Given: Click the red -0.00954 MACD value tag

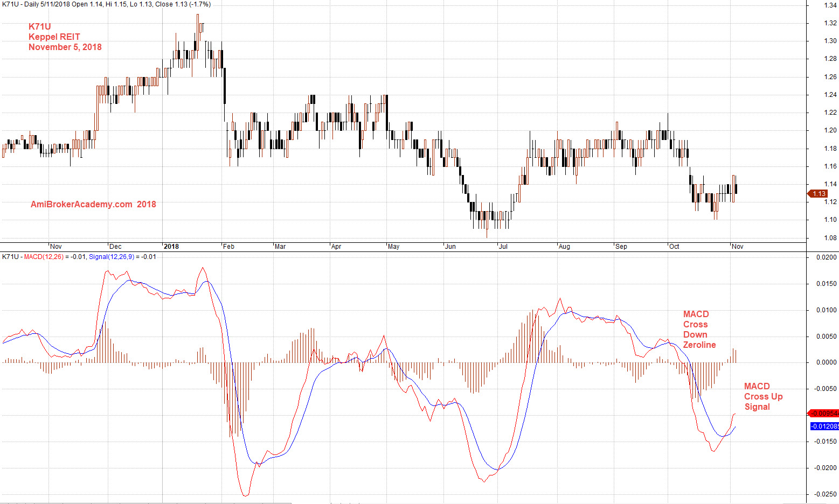Looking at the screenshot, I should tap(823, 414).
